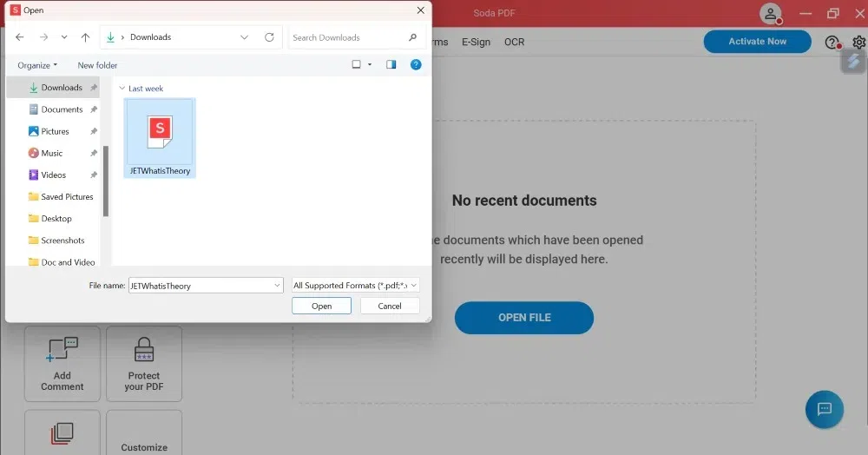Click the pin icon next to Videos
868x455 pixels.
[x=94, y=175]
